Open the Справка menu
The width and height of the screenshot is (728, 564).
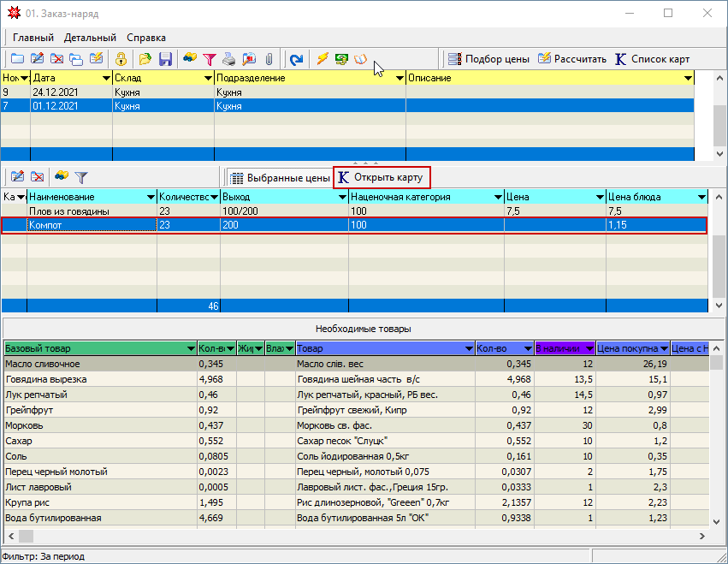tap(146, 38)
